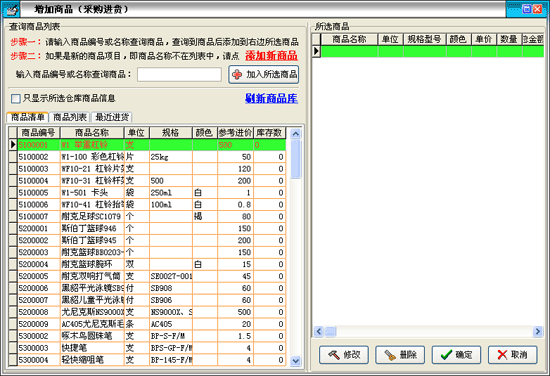Switch to 商品清单 tab

point(27,117)
